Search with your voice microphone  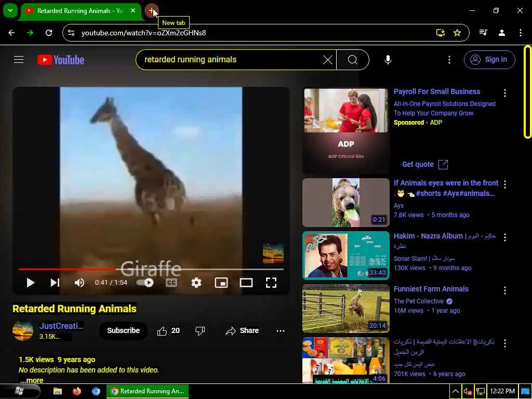388,60
